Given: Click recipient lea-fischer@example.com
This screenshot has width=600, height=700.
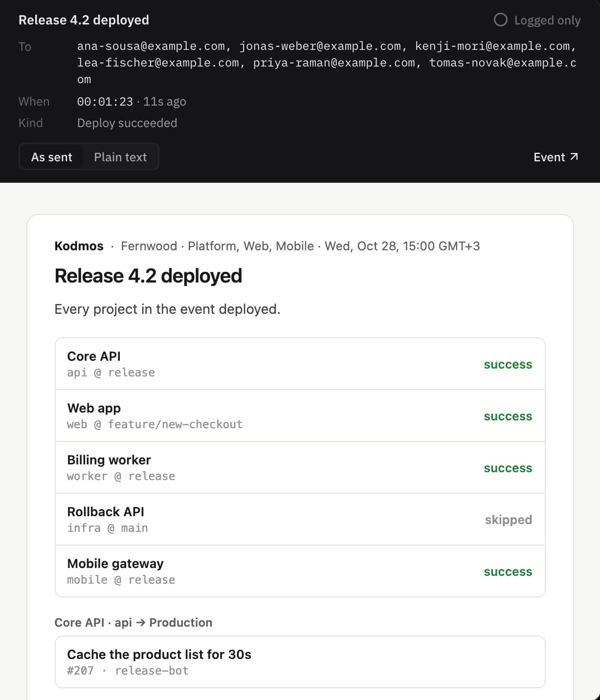Looking at the screenshot, I should pyautogui.click(x=158, y=63).
